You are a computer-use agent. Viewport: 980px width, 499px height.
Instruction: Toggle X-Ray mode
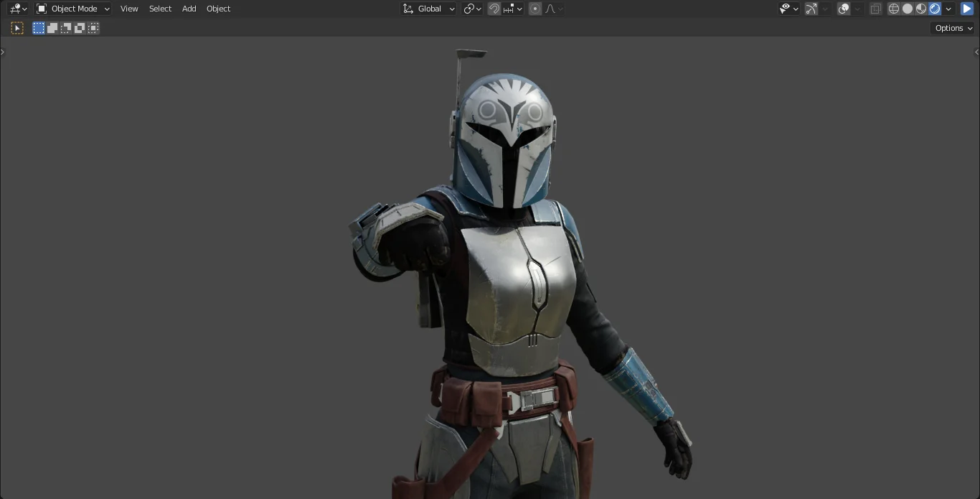click(875, 9)
